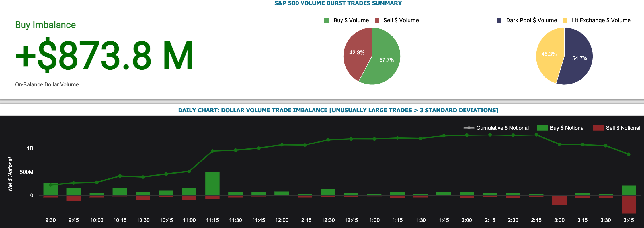Image resolution: width=644 pixels, height=228 pixels.
Task: Click the Buy $ Volume green legend swatch
Action: [327, 20]
